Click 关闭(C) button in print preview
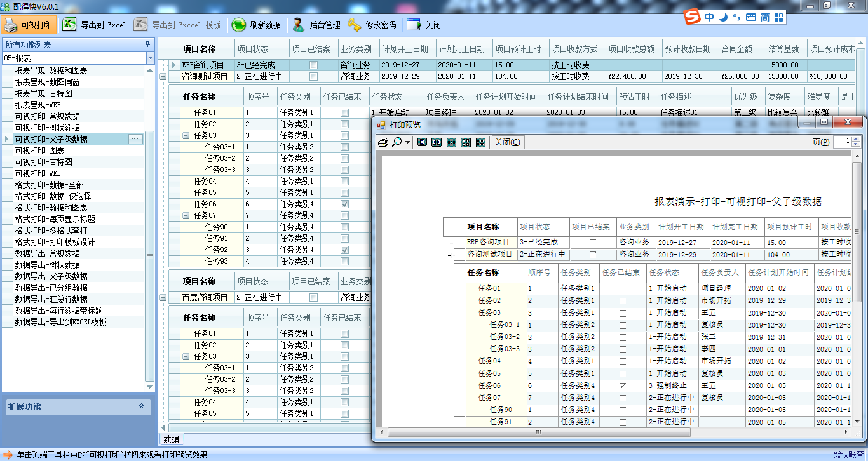 coord(508,142)
